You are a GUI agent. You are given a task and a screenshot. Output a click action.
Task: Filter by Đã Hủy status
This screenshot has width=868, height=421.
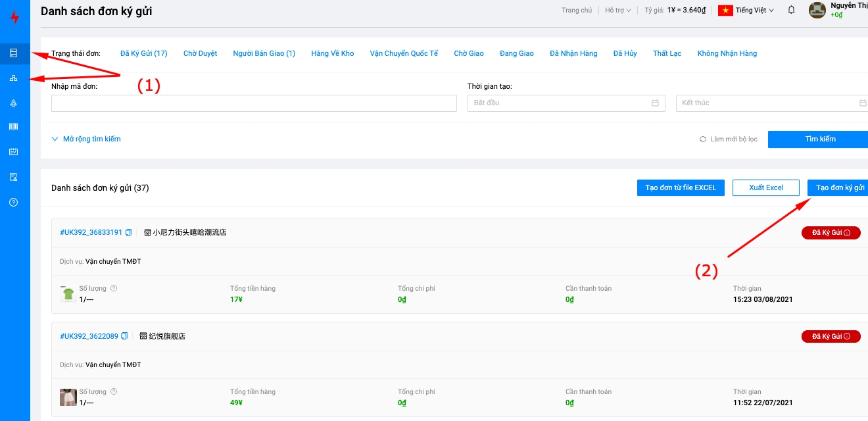pos(625,53)
